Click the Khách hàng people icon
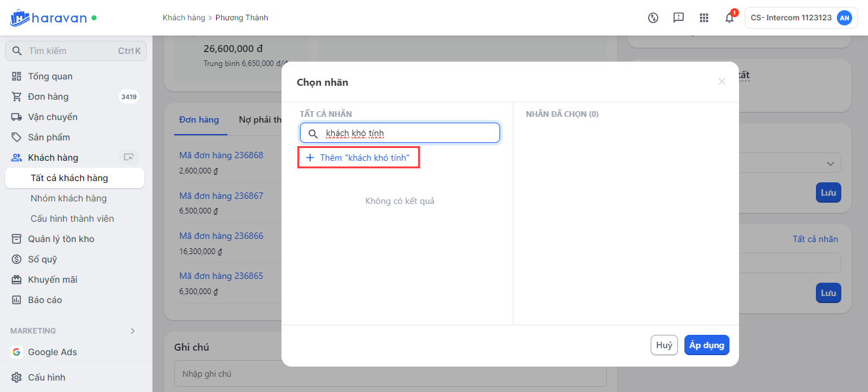The width and height of the screenshot is (868, 392). coord(17,158)
